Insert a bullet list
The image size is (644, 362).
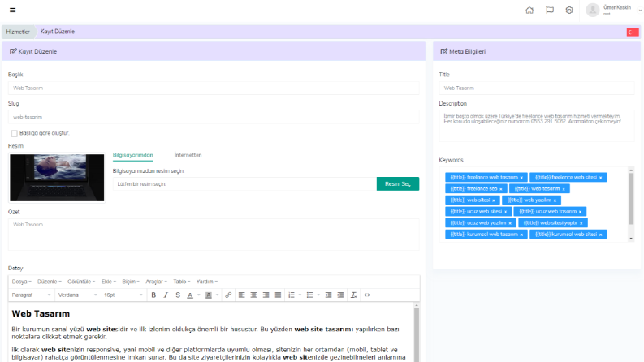coord(309,295)
